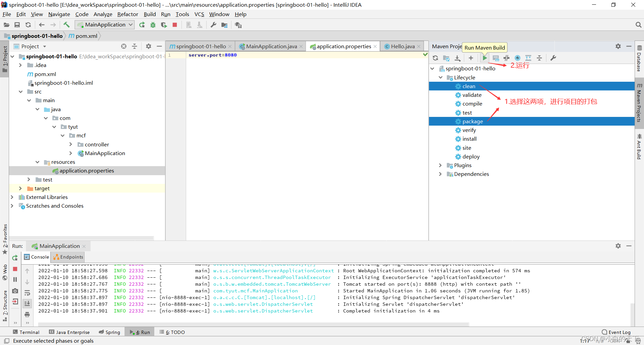644x345 pixels.
Task: Expand the controller package
Action: coord(71,144)
